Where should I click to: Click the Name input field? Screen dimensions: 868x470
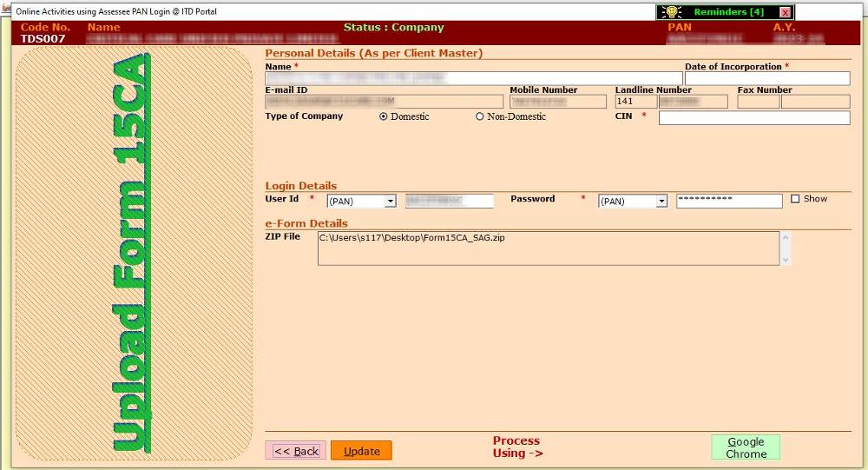coord(473,78)
